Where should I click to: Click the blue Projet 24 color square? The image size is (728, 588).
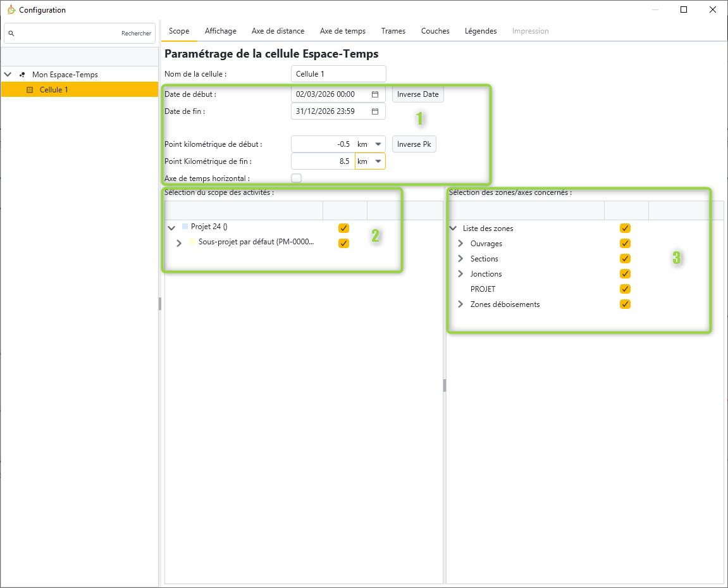(x=185, y=226)
